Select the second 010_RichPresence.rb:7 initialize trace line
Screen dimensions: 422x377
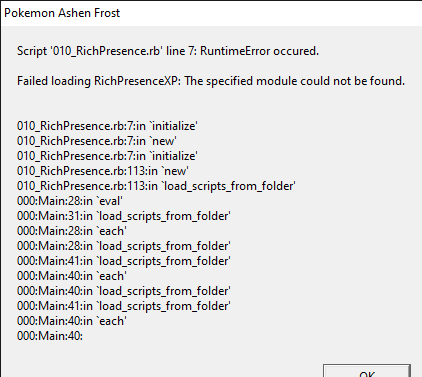click(107, 156)
